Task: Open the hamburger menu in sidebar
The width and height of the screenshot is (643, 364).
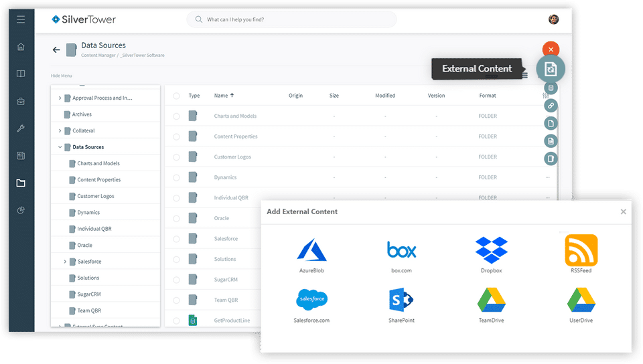Action: (x=21, y=19)
